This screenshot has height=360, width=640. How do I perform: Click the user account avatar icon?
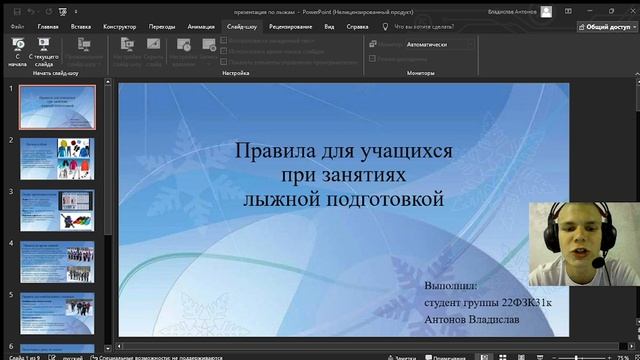point(546,12)
